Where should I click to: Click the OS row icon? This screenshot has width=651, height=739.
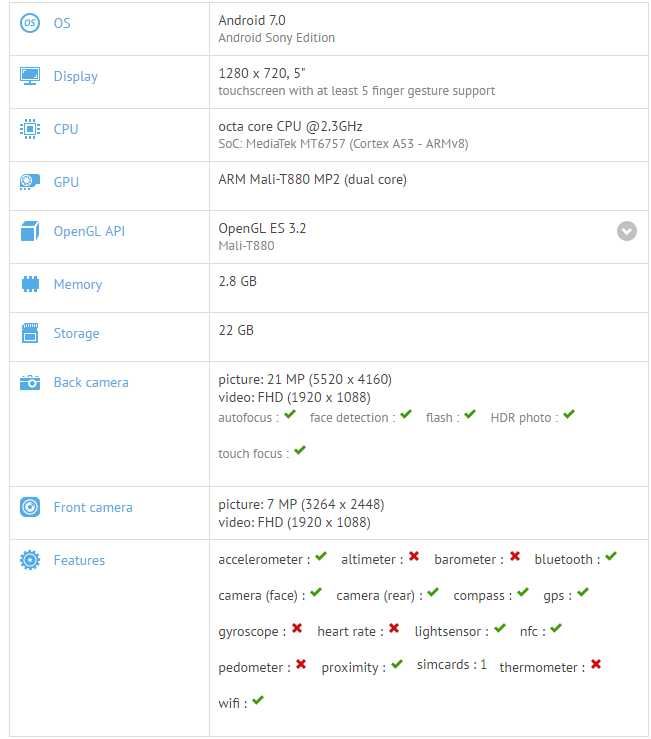click(x=30, y=23)
